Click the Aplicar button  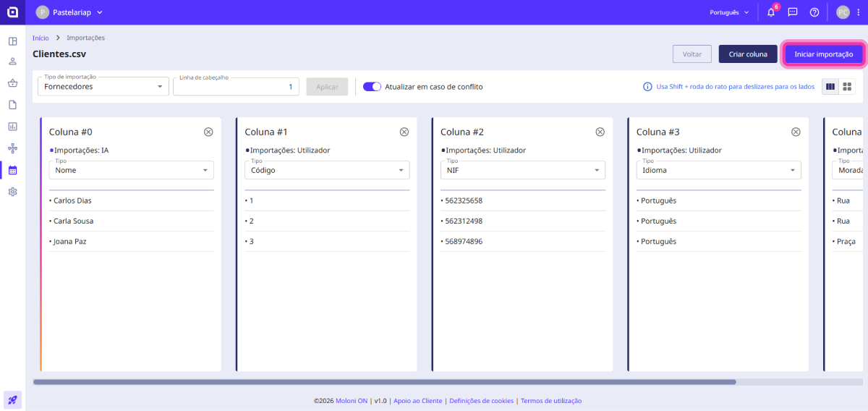(x=327, y=87)
